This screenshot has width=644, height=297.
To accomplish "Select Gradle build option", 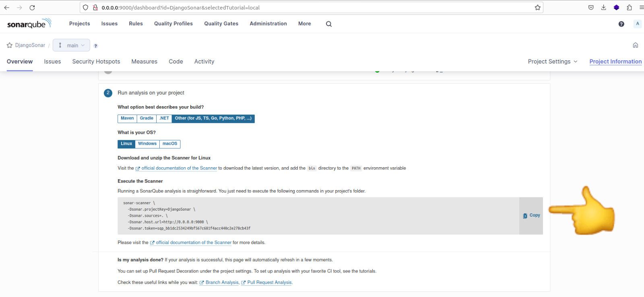I will click(x=147, y=119).
